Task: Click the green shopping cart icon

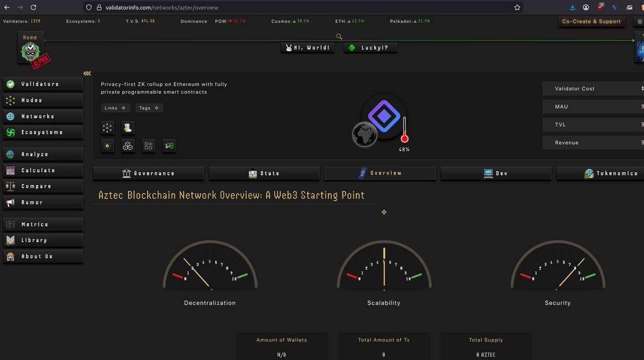Action: [x=169, y=145]
